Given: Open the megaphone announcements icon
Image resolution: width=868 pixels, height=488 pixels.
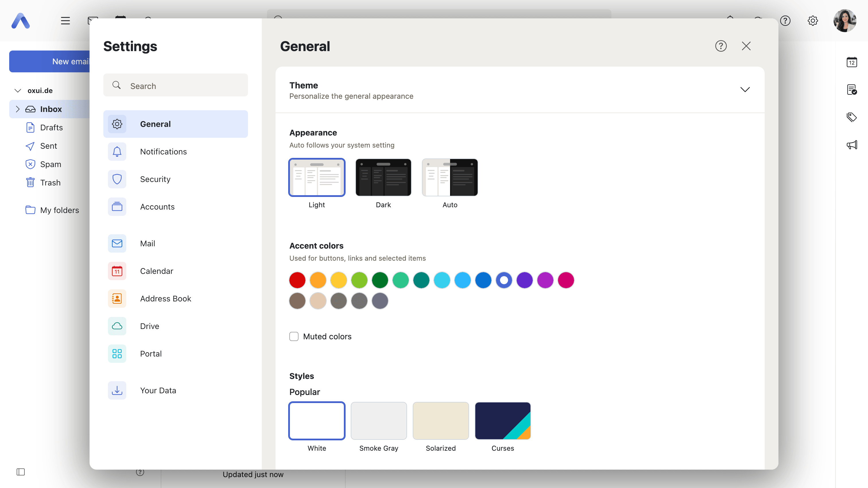Looking at the screenshot, I should click(x=851, y=145).
